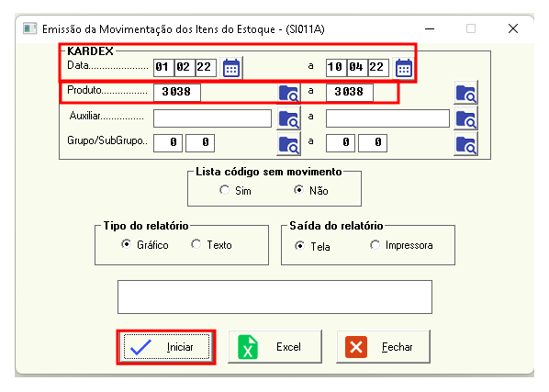Open search lookup for starting Auxiliar
The image size is (549, 392).
click(x=288, y=118)
